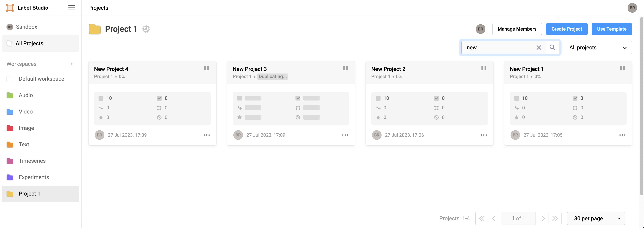Image resolution: width=644 pixels, height=228 pixels.
Task: Click the pause icon on New Project 3
Action: [x=345, y=68]
